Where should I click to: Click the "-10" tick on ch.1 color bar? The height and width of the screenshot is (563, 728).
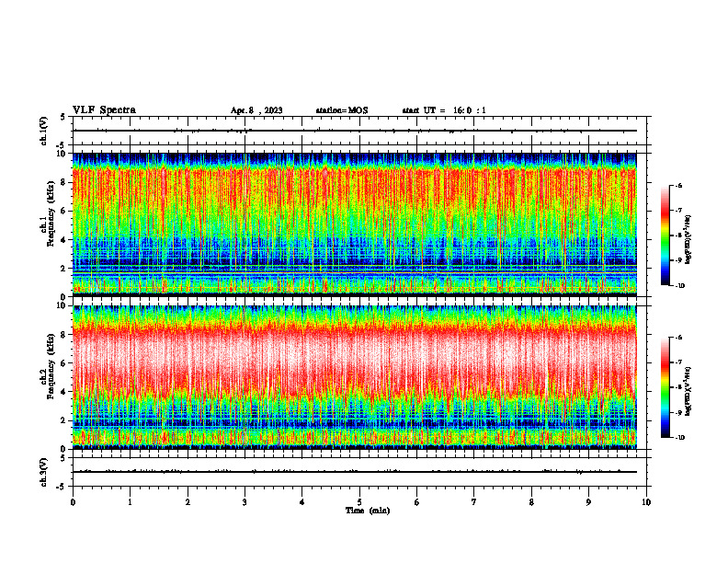(x=680, y=286)
